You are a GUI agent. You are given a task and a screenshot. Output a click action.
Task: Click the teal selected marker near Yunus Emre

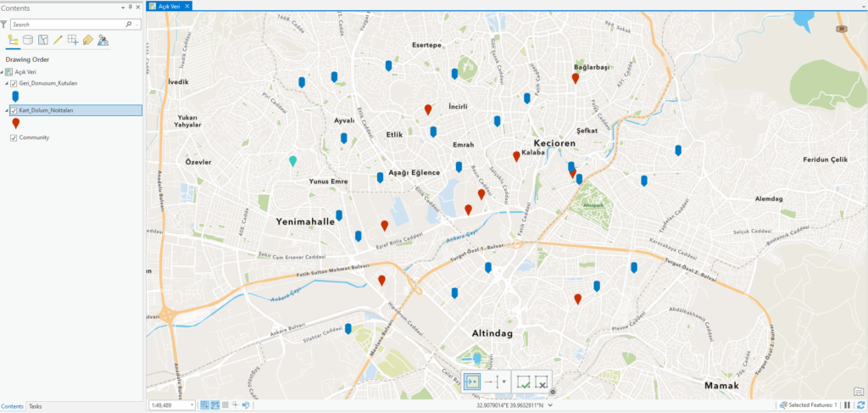(292, 161)
